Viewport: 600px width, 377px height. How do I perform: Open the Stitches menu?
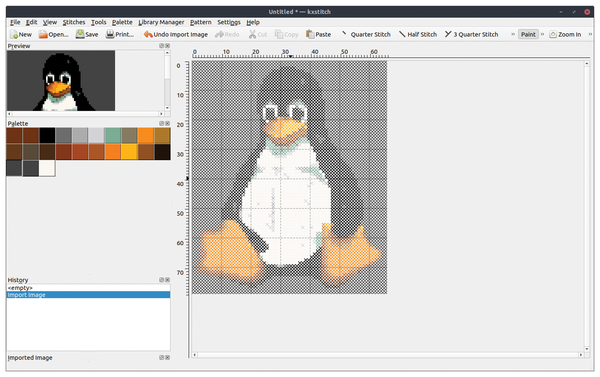[74, 22]
